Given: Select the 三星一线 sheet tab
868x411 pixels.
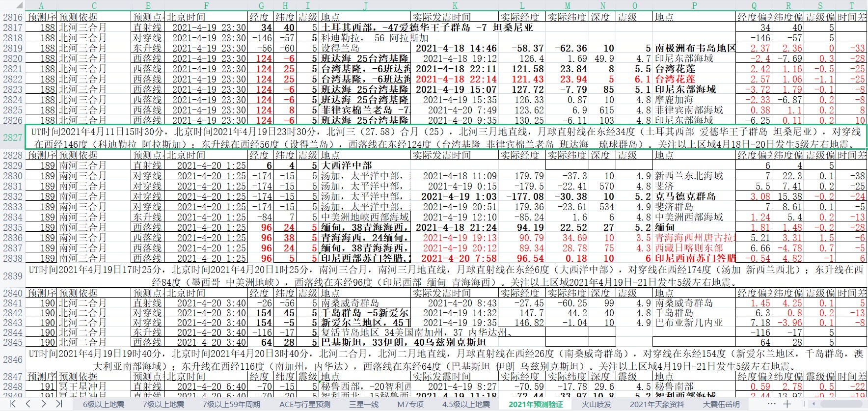Looking at the screenshot, I should [364, 405].
